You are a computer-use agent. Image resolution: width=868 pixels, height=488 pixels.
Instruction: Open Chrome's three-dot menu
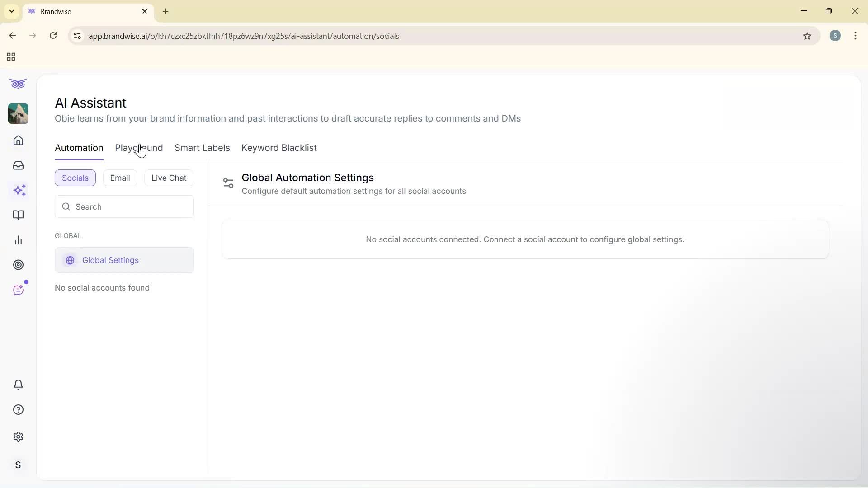click(855, 36)
